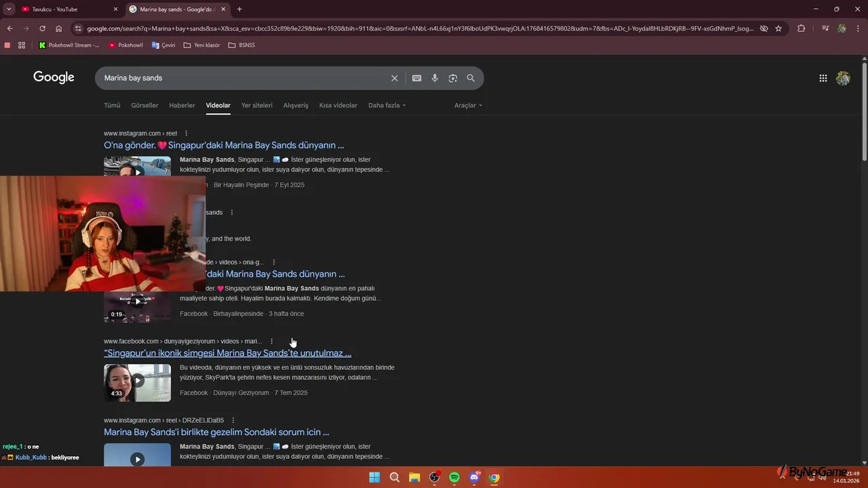Viewport: 868px width, 488px height.
Task: Close the Tavukcu YouTube tab
Action: coord(115,9)
